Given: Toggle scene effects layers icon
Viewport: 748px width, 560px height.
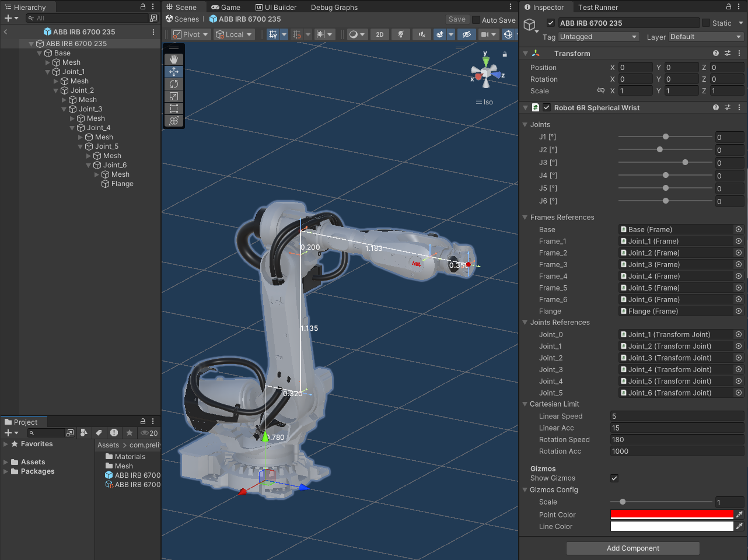Looking at the screenshot, I should click(440, 34).
